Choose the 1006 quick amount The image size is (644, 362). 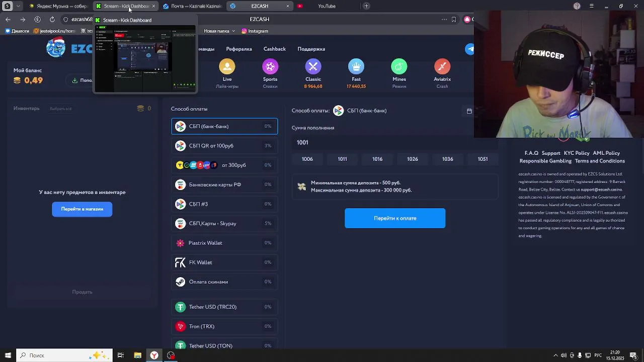click(307, 159)
